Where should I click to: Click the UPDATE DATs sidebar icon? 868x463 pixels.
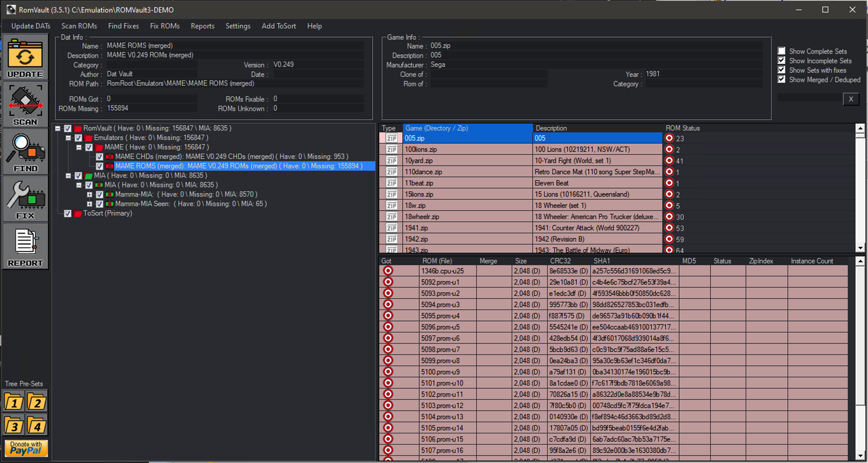25,57
